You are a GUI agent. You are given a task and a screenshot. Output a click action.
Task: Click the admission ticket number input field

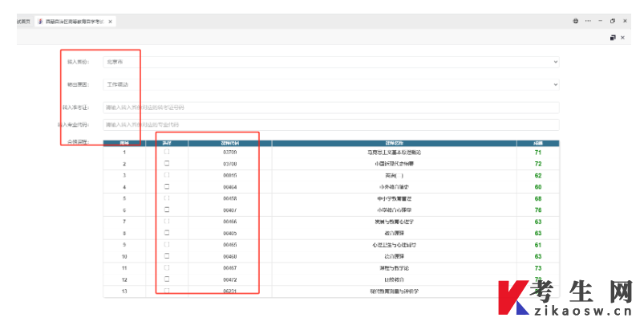(x=330, y=107)
